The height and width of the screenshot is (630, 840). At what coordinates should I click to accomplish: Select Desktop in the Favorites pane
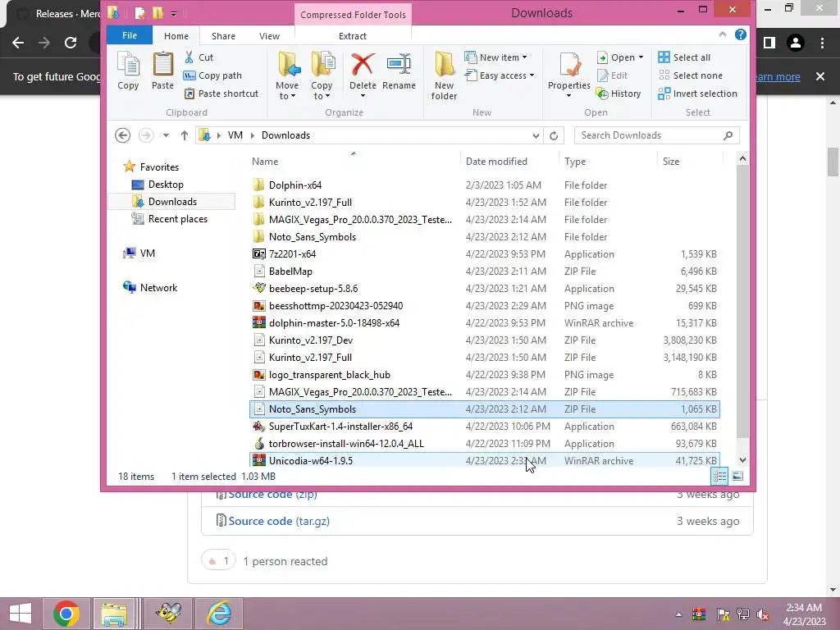(166, 185)
